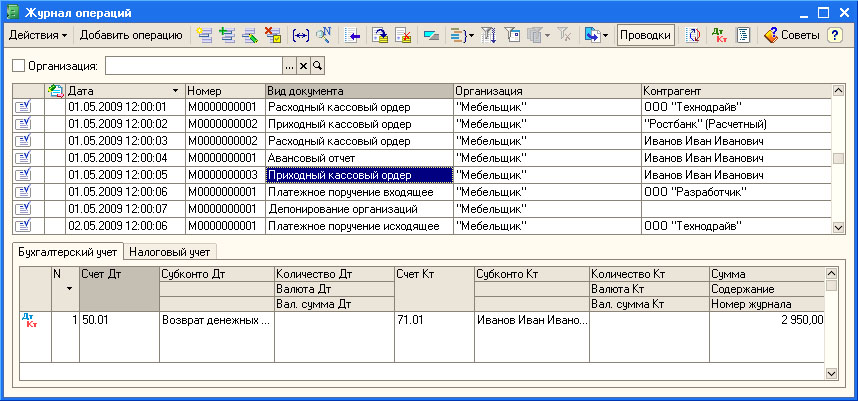Expand the go-to related documents dropdown arrow

click(471, 36)
